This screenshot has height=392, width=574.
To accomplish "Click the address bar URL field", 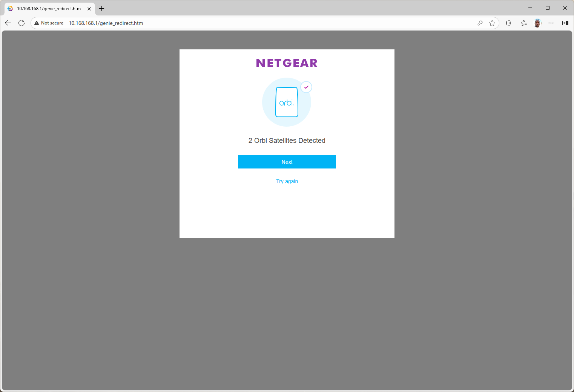I will pyautogui.click(x=264, y=23).
